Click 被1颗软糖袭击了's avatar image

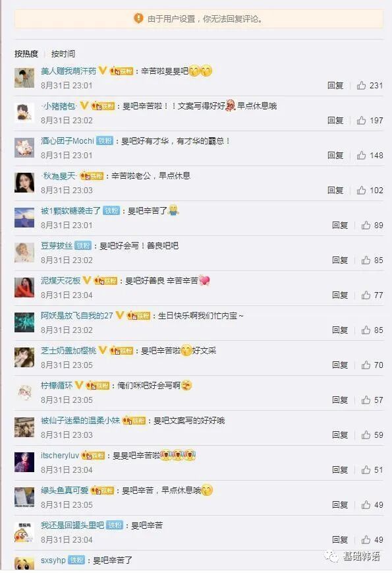tap(24, 218)
